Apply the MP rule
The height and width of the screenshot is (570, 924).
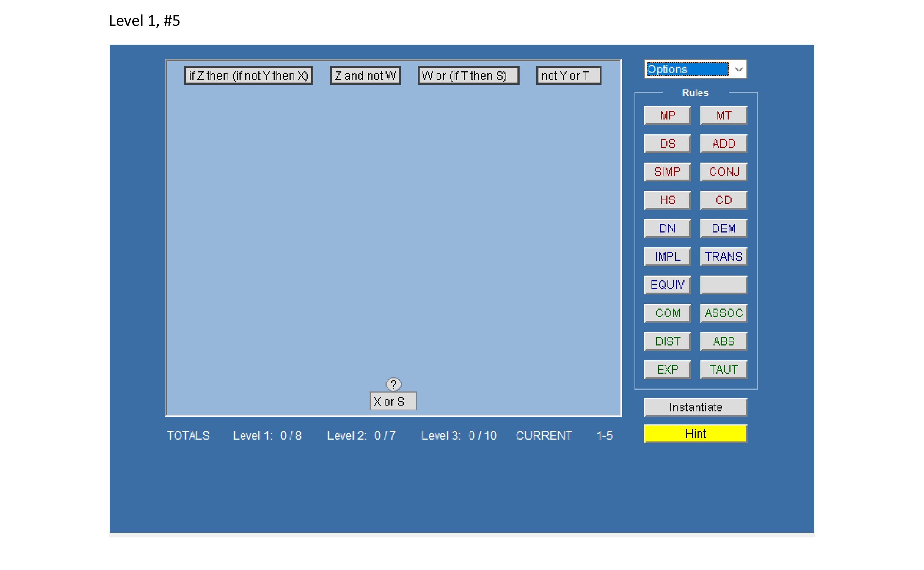coord(667,116)
